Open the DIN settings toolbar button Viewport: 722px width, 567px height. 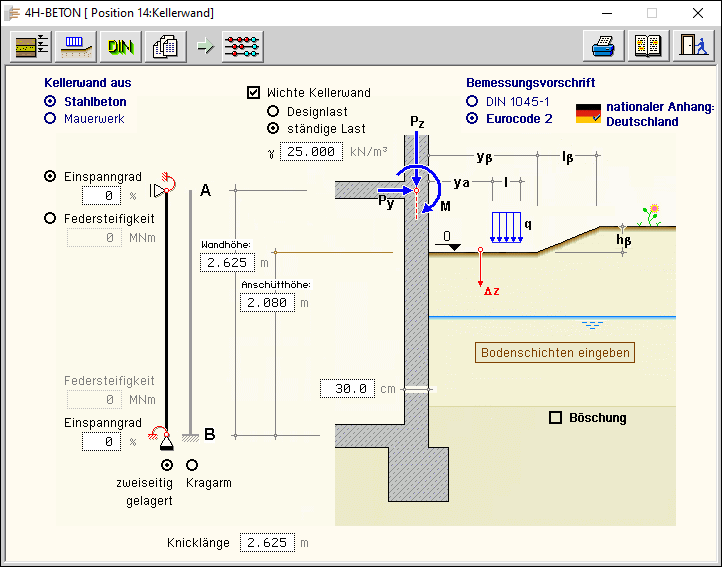(x=120, y=46)
